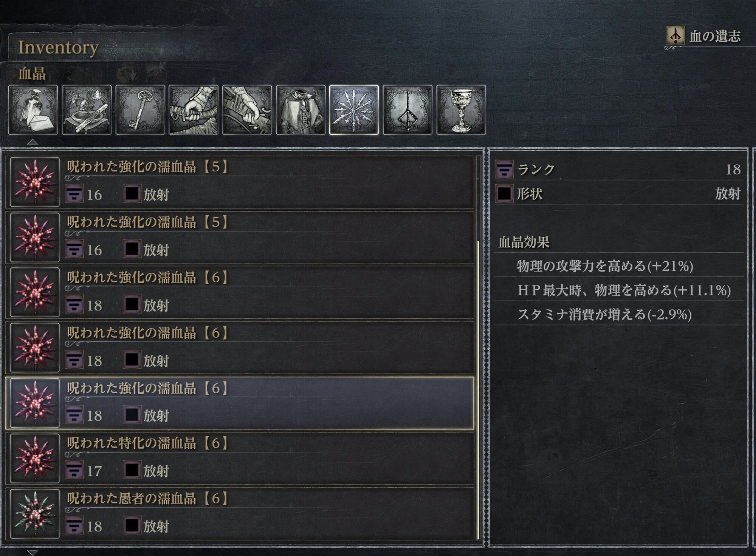
Task: Click the Blood Echoes icon at top right
Action: click(x=675, y=36)
